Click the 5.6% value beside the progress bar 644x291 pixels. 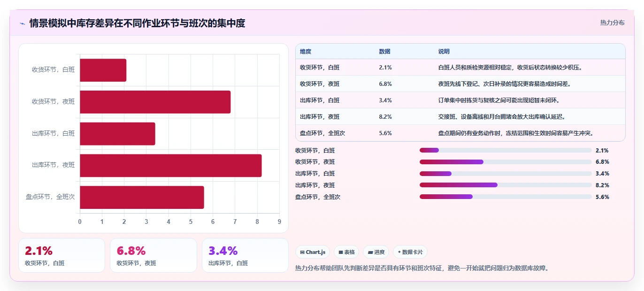pyautogui.click(x=602, y=197)
